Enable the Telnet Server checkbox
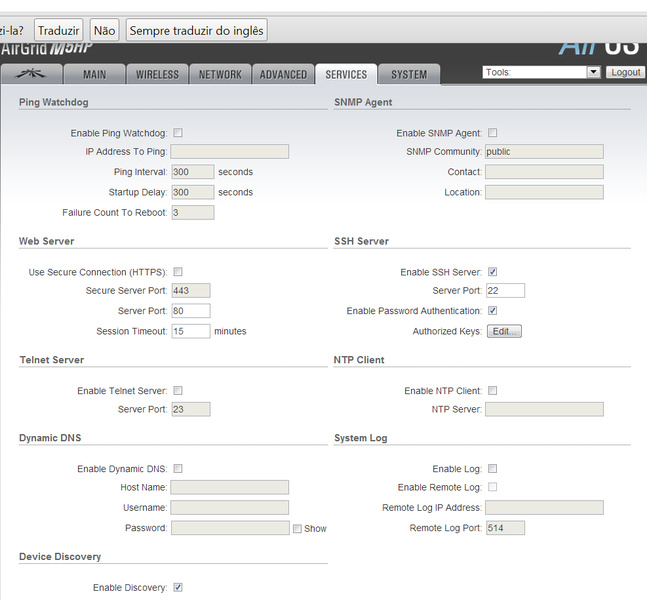This screenshot has width=647, height=600. click(178, 391)
